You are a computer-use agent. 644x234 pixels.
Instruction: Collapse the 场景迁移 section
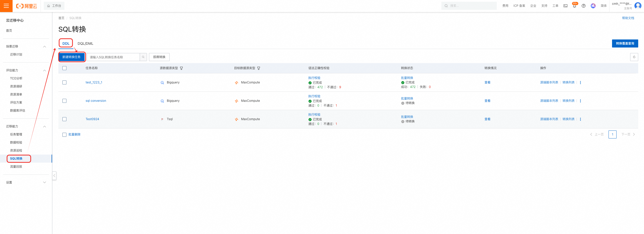[45, 46]
